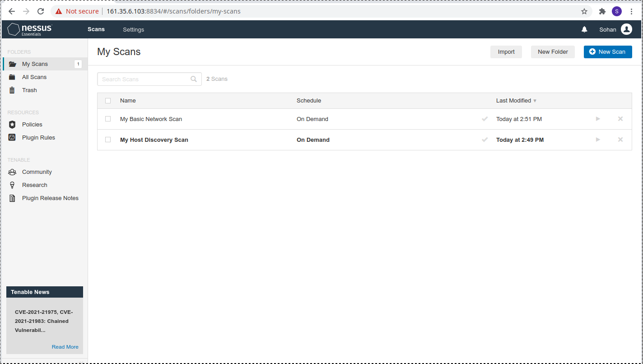
Task: Switch to the Scans tab
Action: pyautogui.click(x=96, y=29)
